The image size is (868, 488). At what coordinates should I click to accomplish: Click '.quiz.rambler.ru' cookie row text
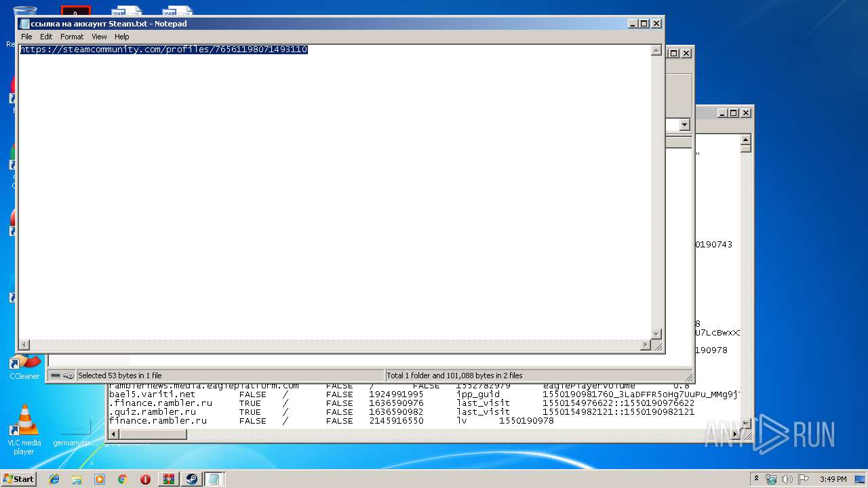152,411
